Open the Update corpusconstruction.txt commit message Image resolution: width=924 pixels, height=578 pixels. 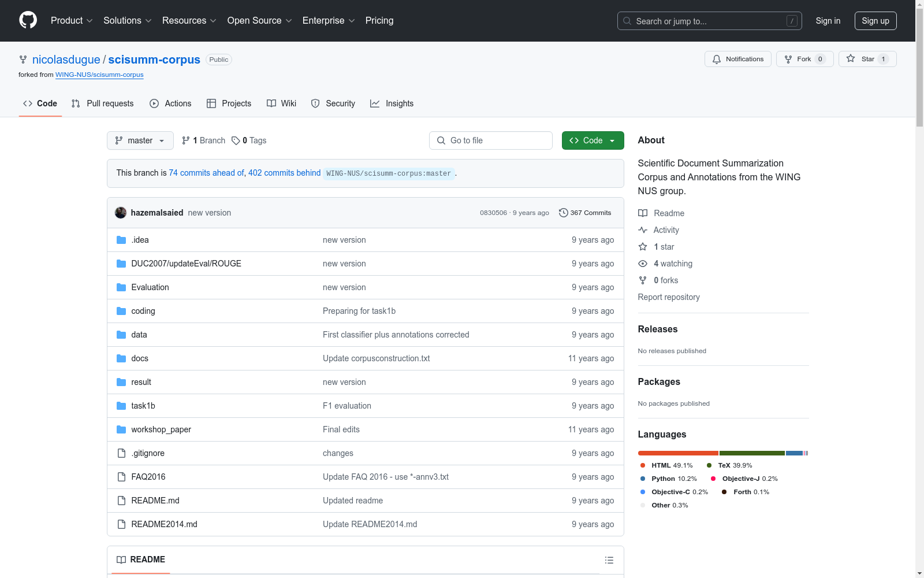(x=377, y=358)
